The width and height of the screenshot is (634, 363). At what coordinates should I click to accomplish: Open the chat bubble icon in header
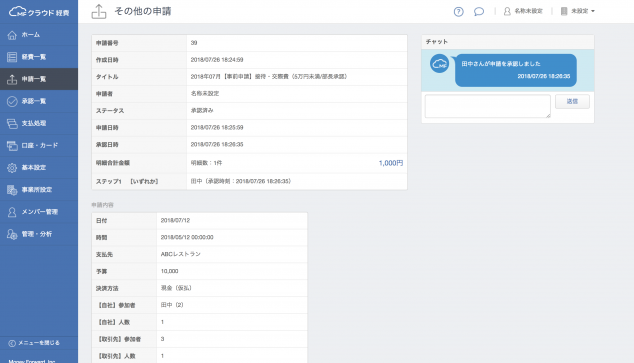(x=479, y=11)
